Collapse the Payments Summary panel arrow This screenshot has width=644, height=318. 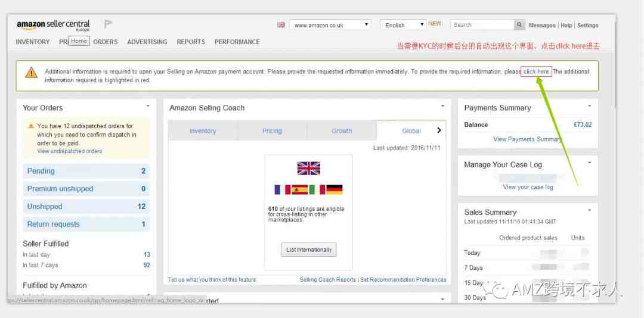tap(589, 106)
